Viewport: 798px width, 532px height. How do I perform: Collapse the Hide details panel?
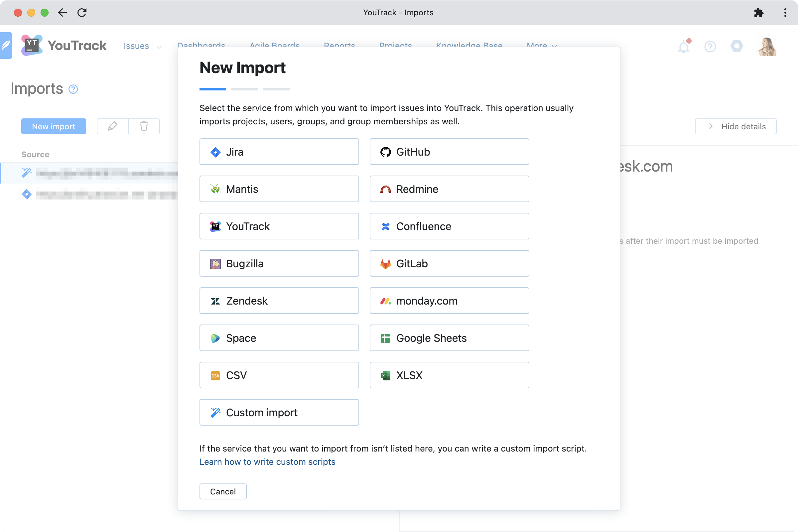[735, 126]
